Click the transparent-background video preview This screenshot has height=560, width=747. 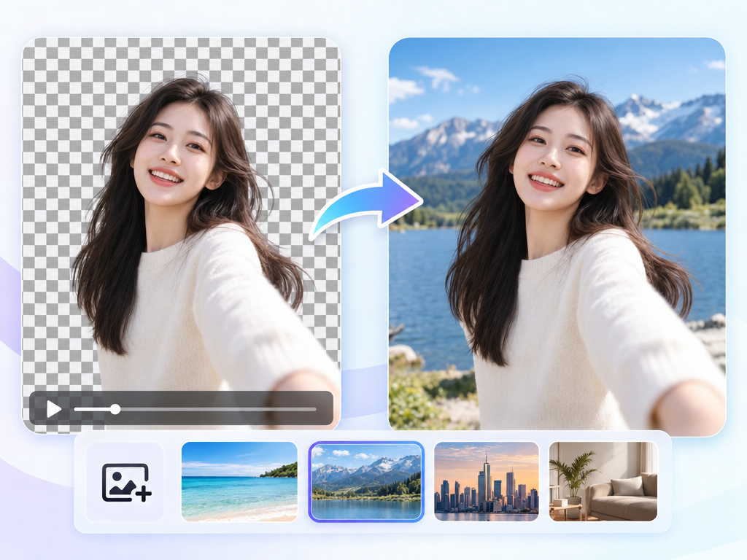click(x=182, y=236)
